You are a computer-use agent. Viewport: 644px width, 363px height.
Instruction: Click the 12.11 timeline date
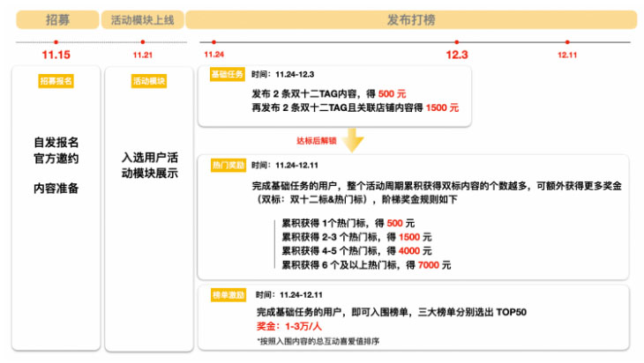pyautogui.click(x=567, y=55)
